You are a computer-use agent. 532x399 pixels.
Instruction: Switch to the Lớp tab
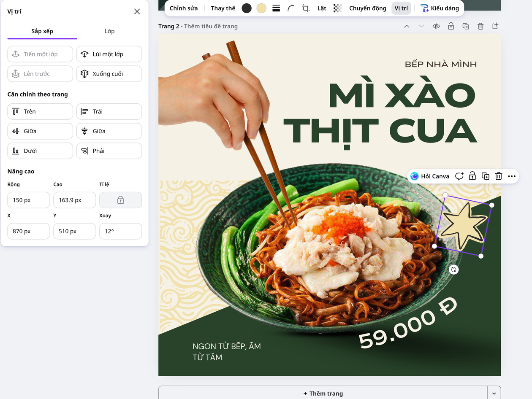coord(109,31)
